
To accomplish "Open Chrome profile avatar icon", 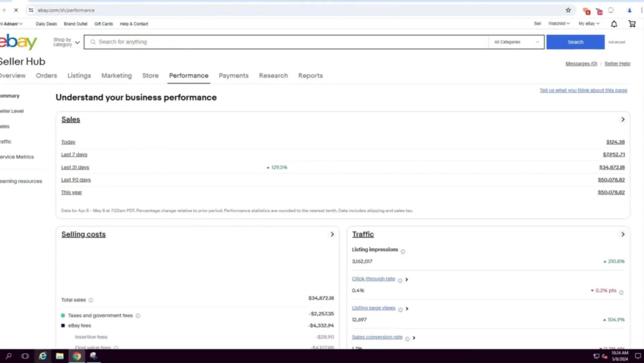I will pos(629,10).
